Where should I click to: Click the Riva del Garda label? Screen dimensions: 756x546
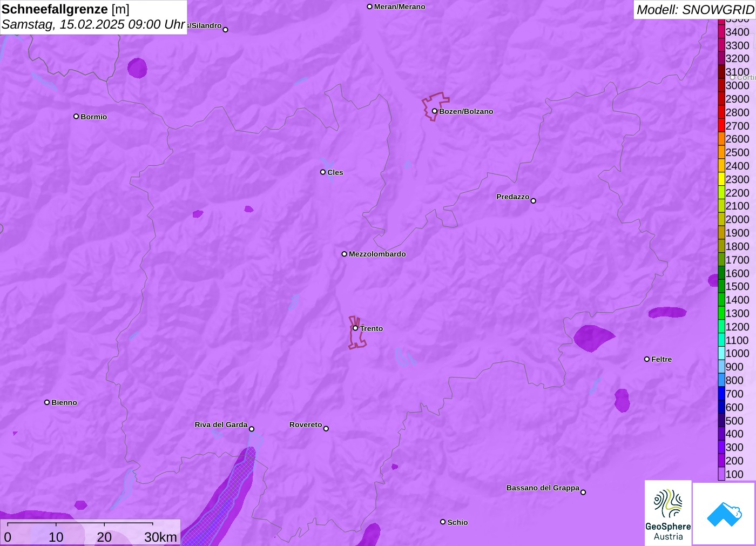pos(221,424)
